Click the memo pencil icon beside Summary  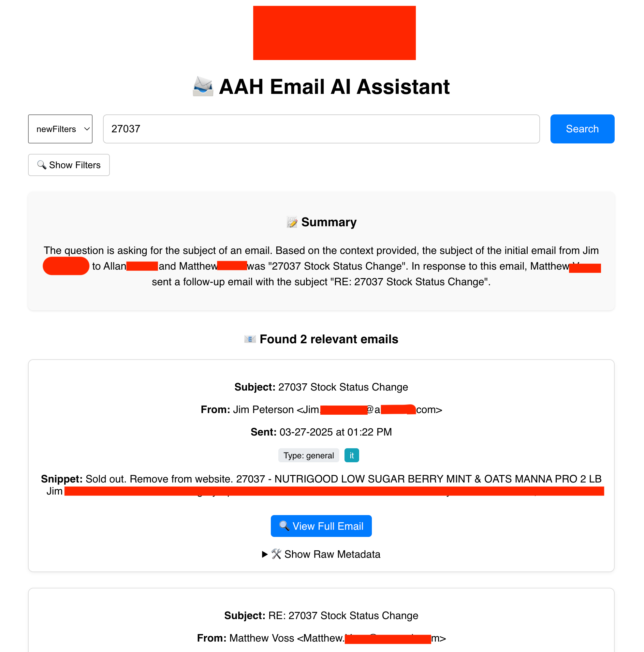point(292,222)
